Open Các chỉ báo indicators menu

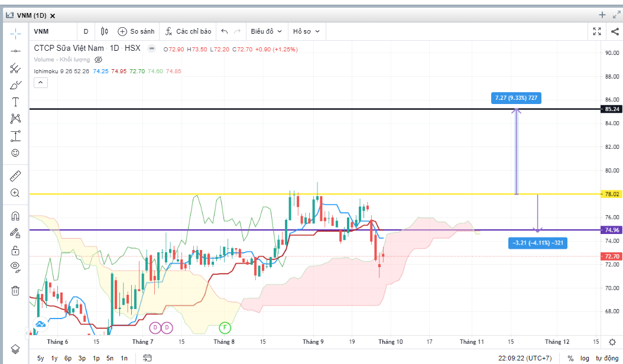189,31
